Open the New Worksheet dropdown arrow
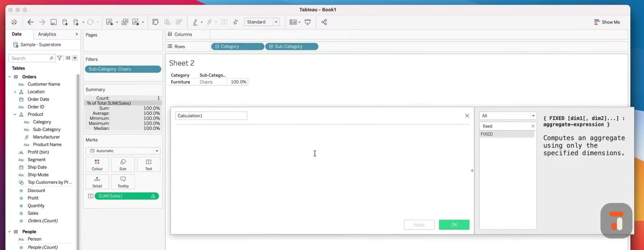644x250 pixels. pyautogui.click(x=117, y=22)
